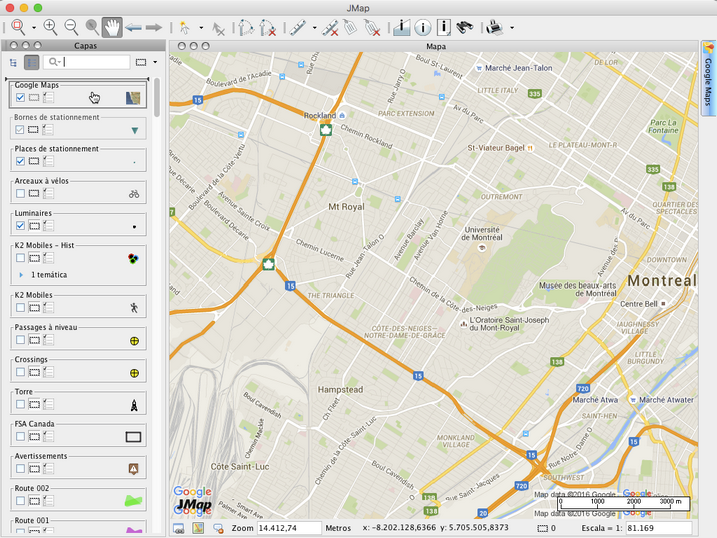Image resolution: width=717 pixels, height=538 pixels.
Task: Click the printer icon
Action: 494,27
